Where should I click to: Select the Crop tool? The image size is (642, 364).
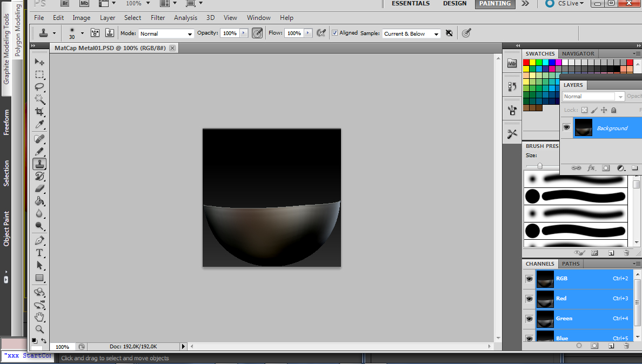tap(39, 112)
